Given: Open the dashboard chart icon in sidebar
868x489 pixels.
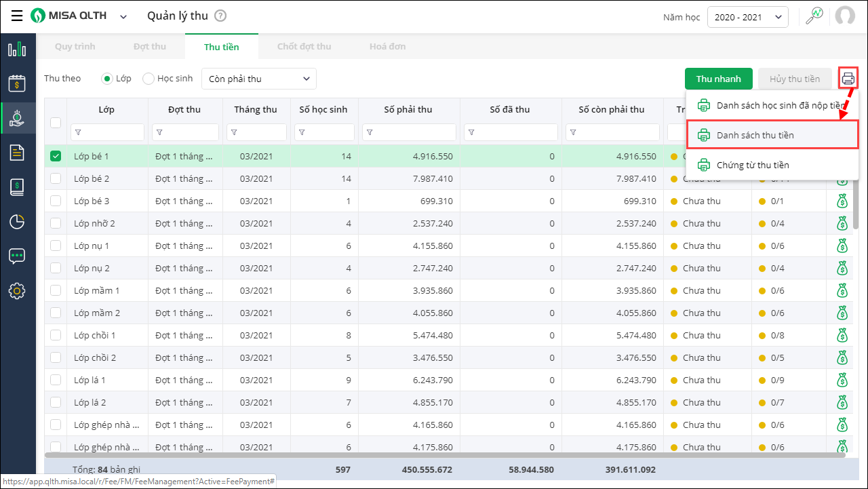Looking at the screenshot, I should point(17,50).
